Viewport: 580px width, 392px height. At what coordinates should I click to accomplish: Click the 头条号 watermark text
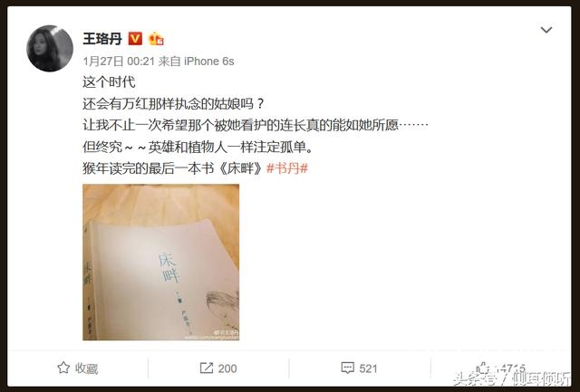click(x=476, y=378)
